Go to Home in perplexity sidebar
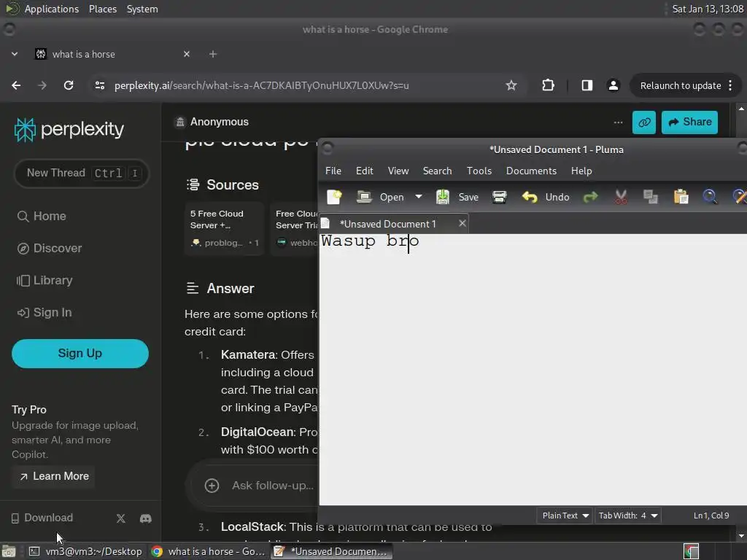This screenshot has height=560, width=747. [x=42, y=216]
